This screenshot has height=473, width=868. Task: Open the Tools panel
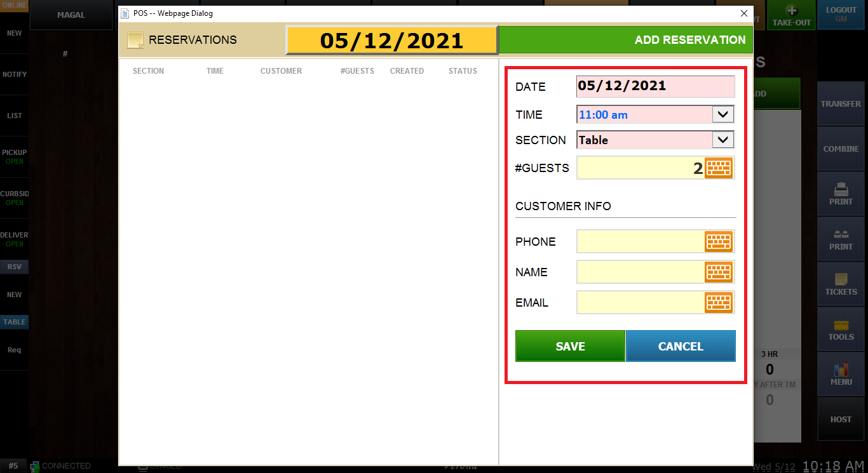click(841, 329)
